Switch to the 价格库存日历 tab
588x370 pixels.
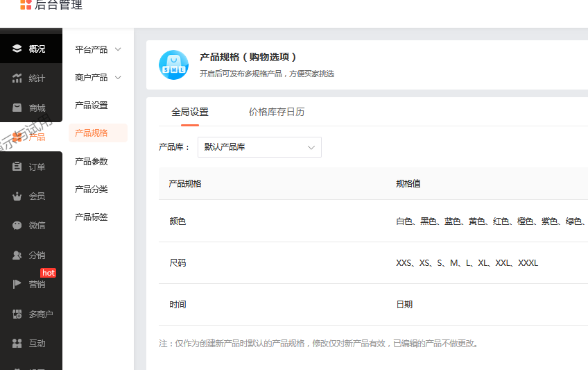(x=276, y=112)
